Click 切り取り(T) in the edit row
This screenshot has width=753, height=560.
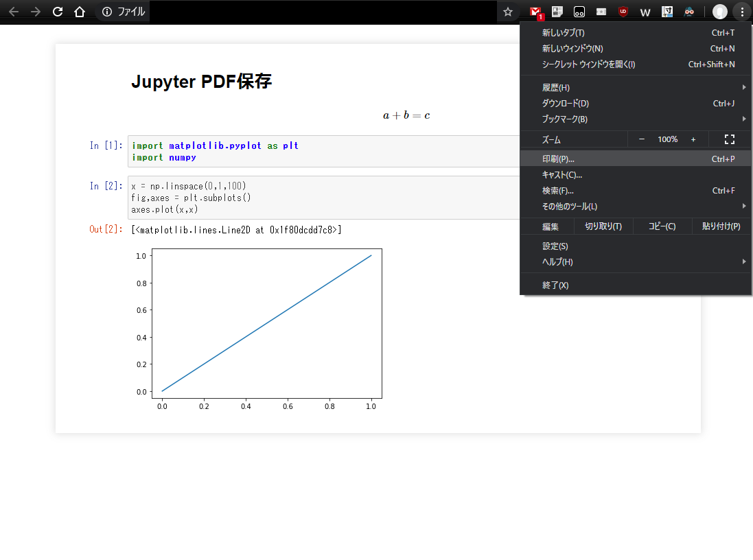coord(603,226)
